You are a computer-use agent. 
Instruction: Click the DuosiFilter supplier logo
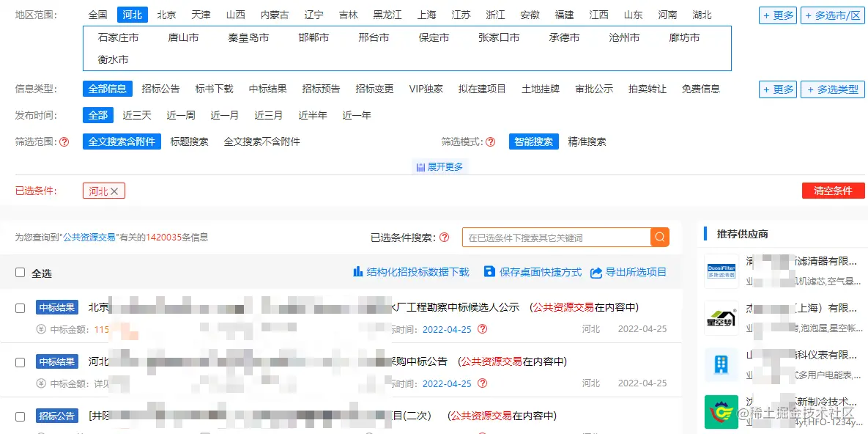721,272
